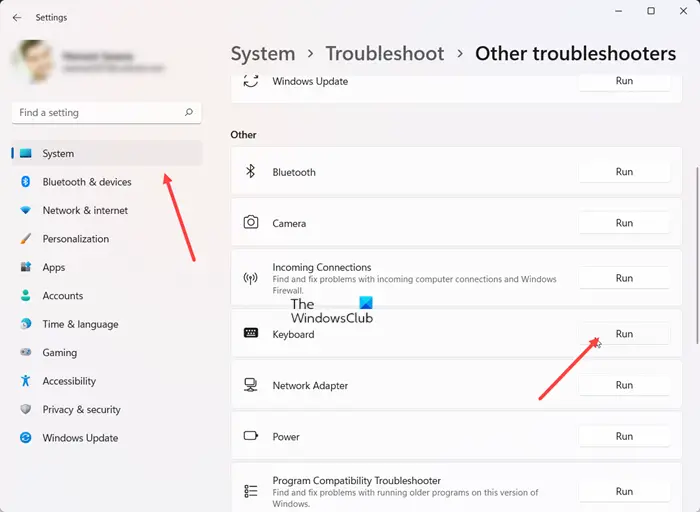The height and width of the screenshot is (512, 700).
Task: Click the Other troubleshooters page heading
Action: [x=575, y=54]
